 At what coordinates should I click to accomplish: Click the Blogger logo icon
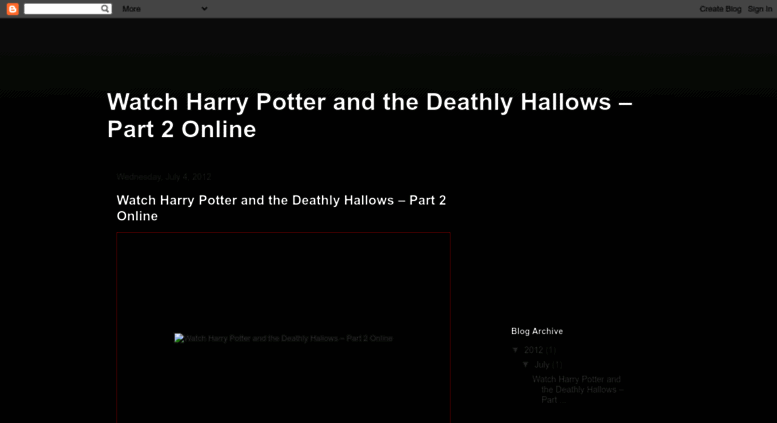pyautogui.click(x=13, y=9)
